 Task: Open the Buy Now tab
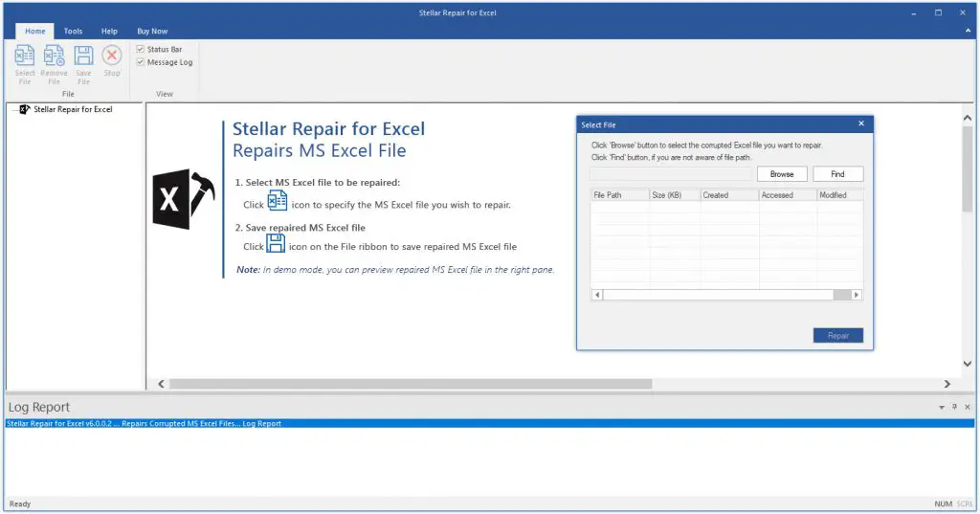tap(152, 31)
